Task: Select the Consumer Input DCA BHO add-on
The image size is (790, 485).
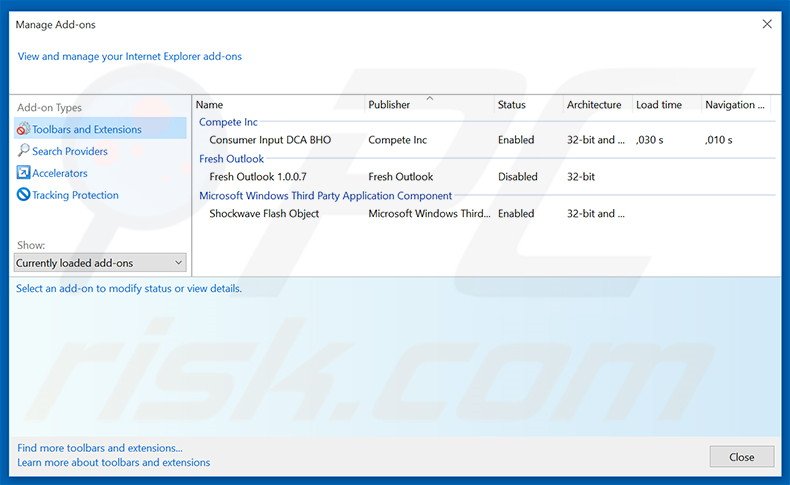Action: pos(270,140)
